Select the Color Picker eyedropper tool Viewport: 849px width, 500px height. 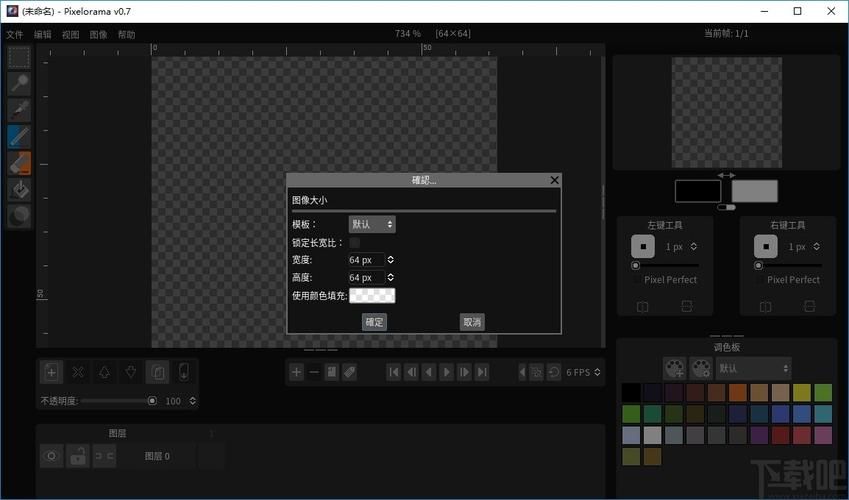point(19,110)
